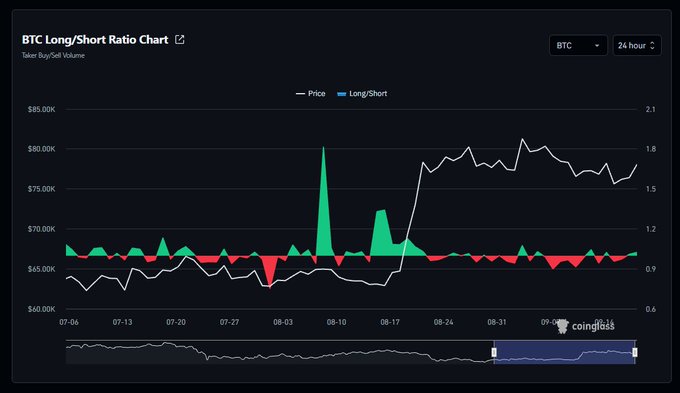Click the 08-17 date label

tap(390, 322)
